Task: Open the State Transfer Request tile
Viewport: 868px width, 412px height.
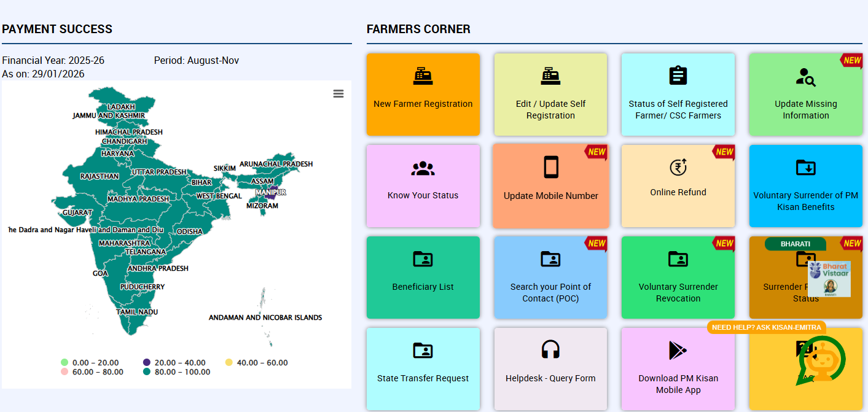Action: 423,369
